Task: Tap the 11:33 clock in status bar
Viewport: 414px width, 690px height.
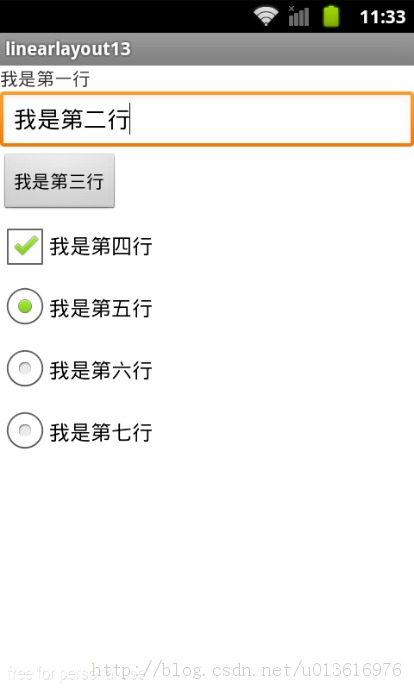Action: (382, 17)
